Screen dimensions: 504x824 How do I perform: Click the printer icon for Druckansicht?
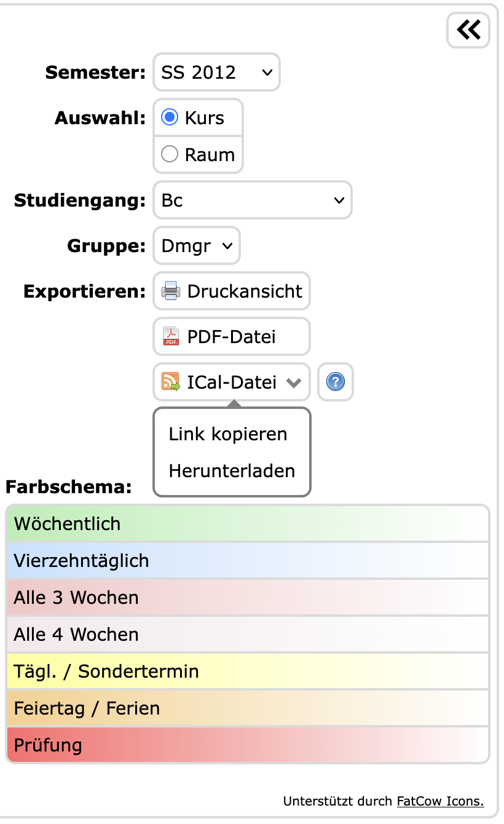170,291
